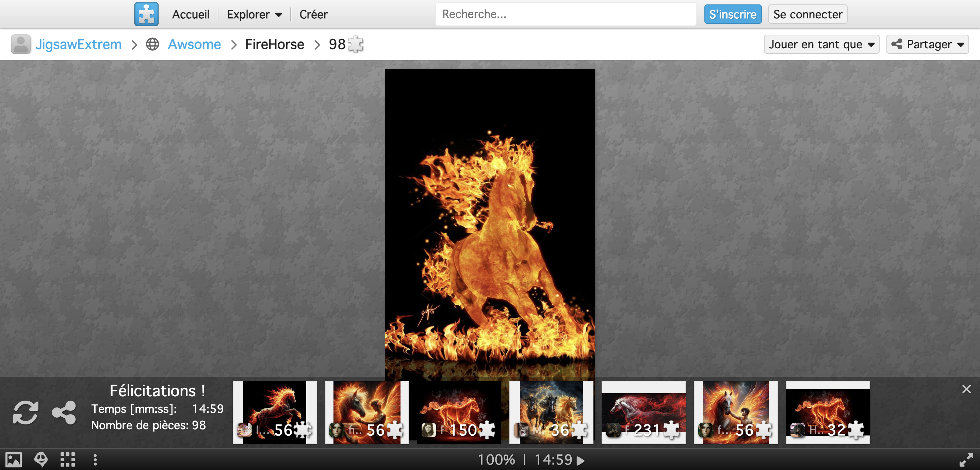This screenshot has height=470, width=980.
Task: Click the JigsawExtrem user avatar
Action: tap(20, 44)
